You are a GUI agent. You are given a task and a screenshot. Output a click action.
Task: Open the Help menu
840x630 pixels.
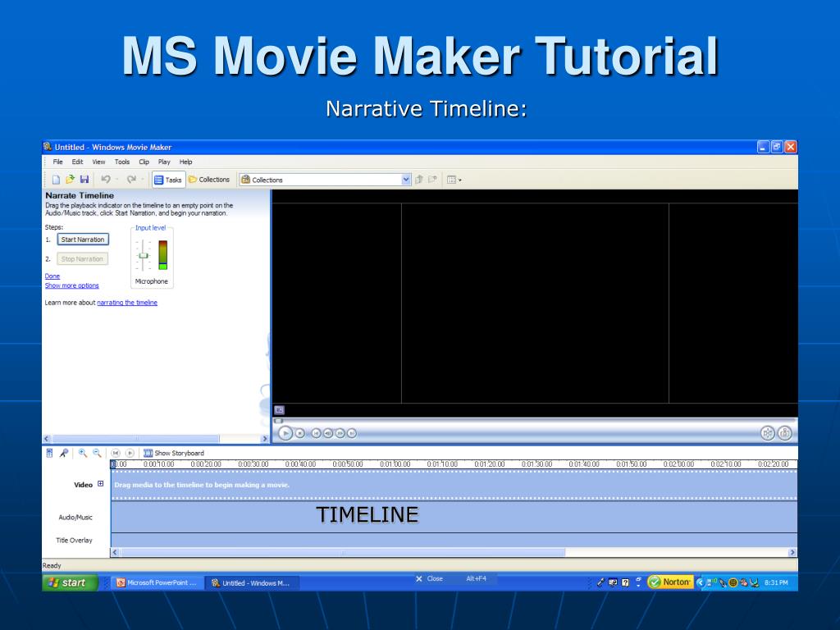186,162
